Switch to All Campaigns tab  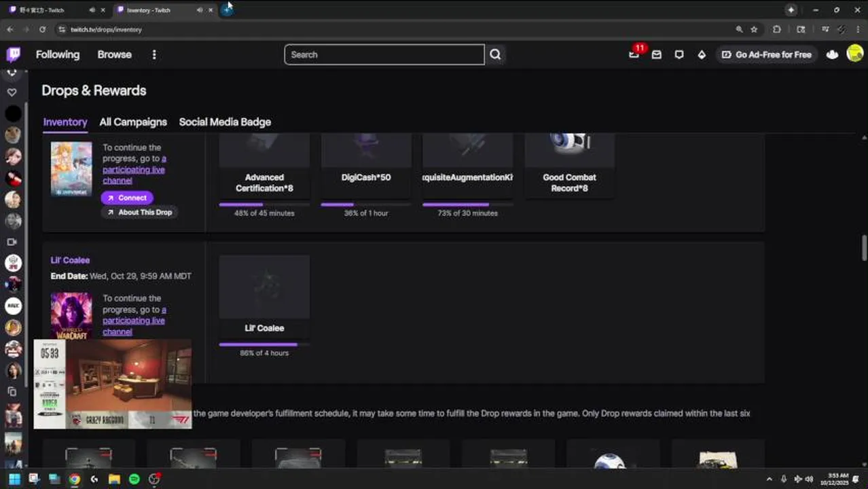pyautogui.click(x=133, y=122)
